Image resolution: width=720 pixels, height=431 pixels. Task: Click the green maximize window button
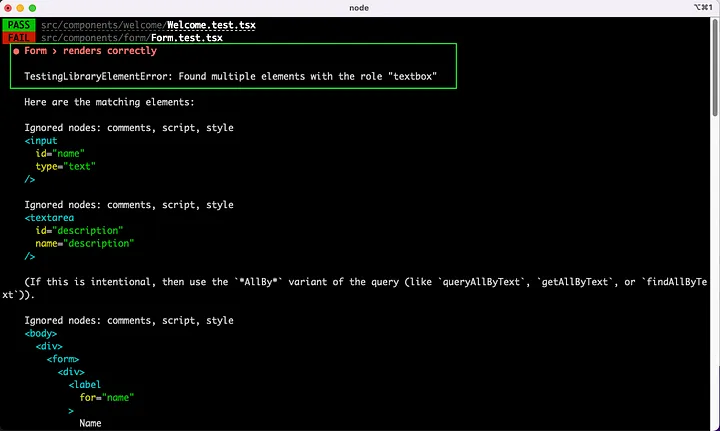tap(33, 8)
